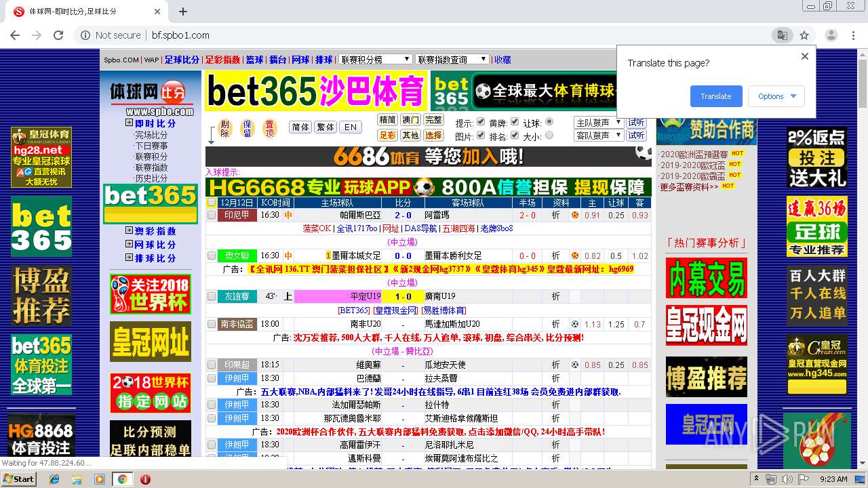The width and height of the screenshot is (868, 488).
Task: Open the 完场比分 sidebar link
Action: coord(151,135)
